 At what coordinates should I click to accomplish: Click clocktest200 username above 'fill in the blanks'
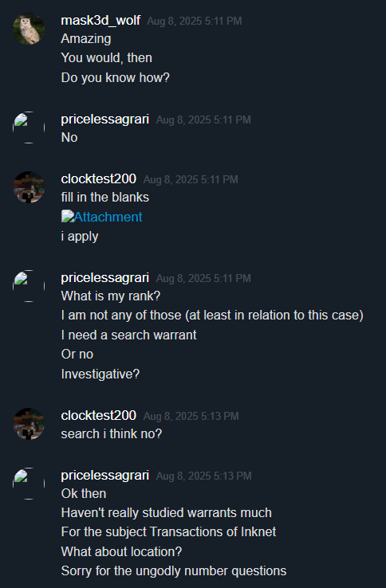click(x=99, y=179)
